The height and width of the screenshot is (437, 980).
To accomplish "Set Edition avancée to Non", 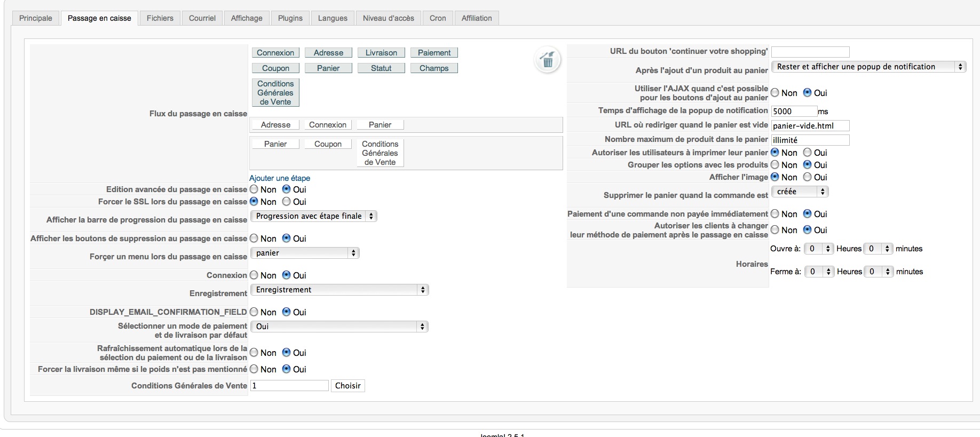I will click(254, 189).
